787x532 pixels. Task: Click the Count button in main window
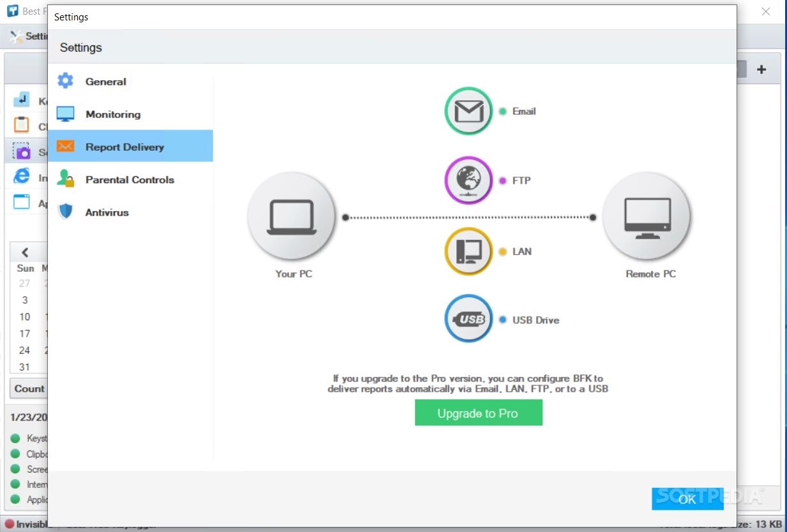29,388
